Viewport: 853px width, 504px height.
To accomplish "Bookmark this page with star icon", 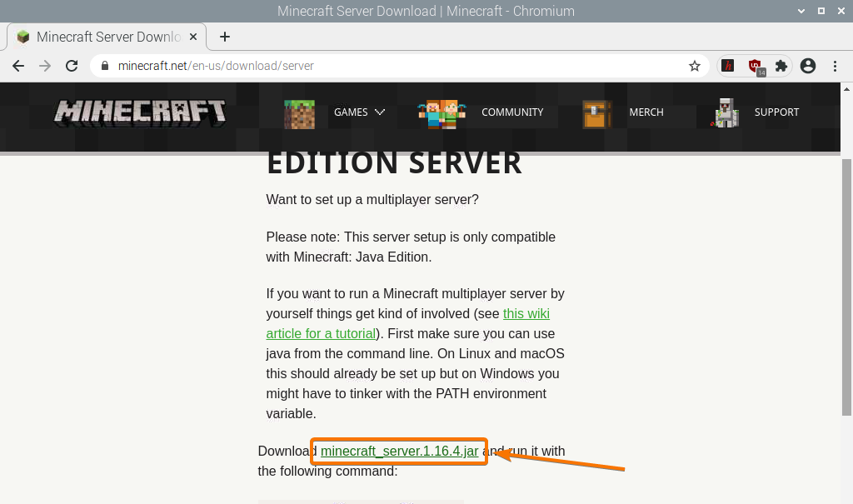I will 694,66.
